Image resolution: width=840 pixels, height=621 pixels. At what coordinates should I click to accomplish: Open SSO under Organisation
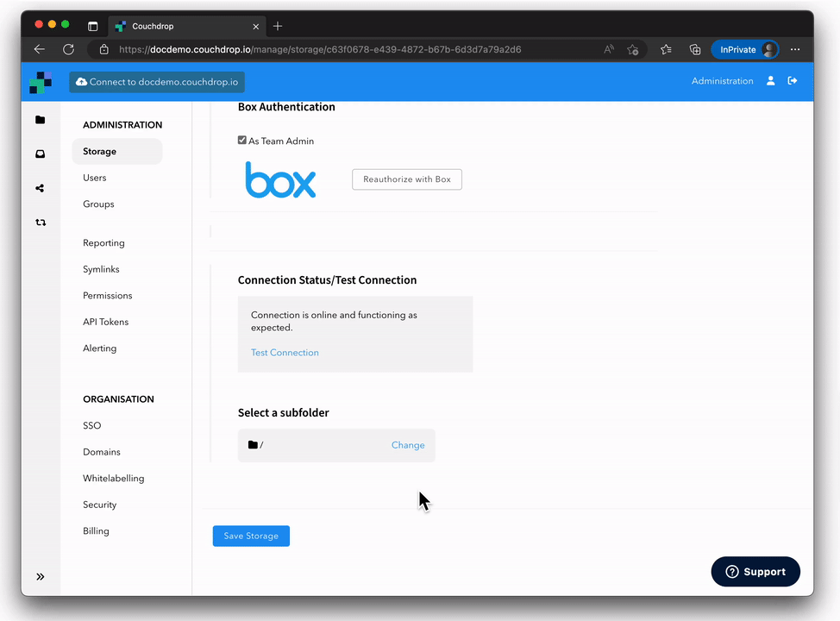tap(92, 425)
